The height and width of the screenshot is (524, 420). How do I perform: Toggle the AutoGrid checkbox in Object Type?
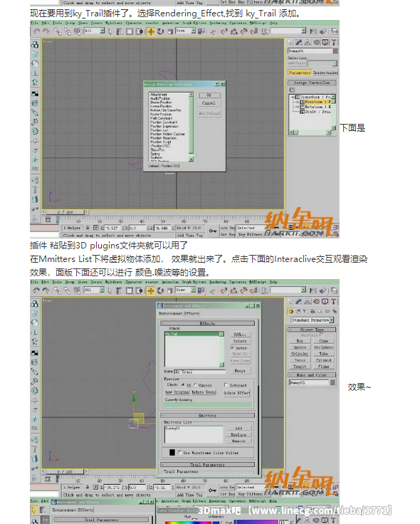(x=321, y=335)
